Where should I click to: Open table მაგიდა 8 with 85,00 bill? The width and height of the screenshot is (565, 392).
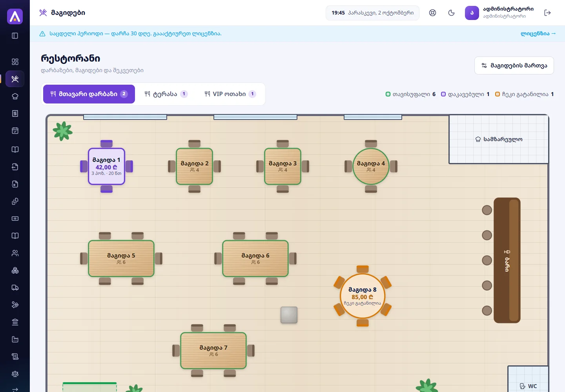pos(363,296)
